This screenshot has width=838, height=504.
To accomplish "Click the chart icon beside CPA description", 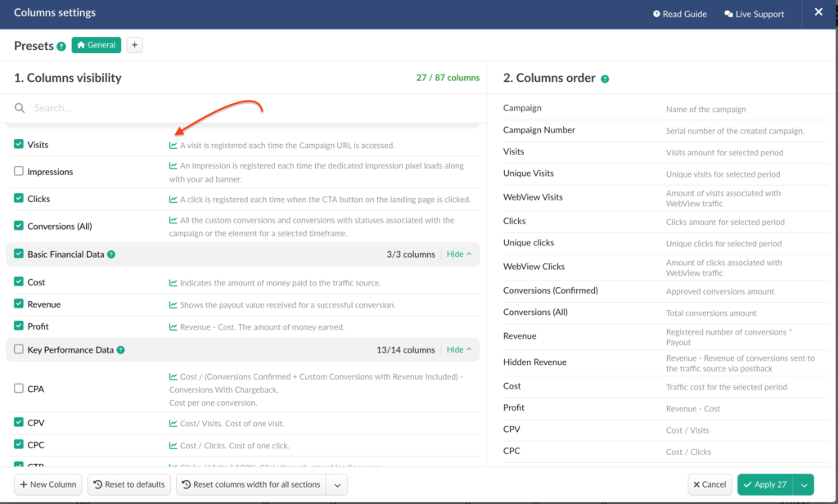I will [x=173, y=377].
